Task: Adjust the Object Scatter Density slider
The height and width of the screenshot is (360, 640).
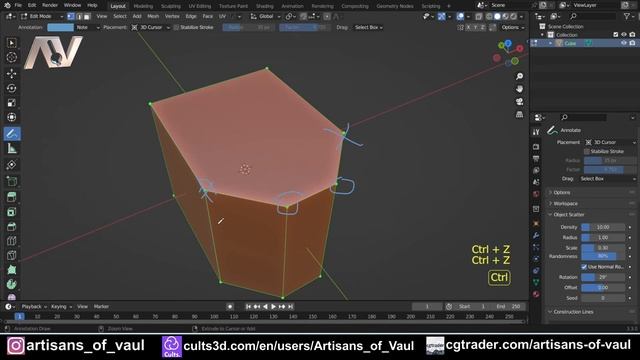Action: tap(603, 227)
